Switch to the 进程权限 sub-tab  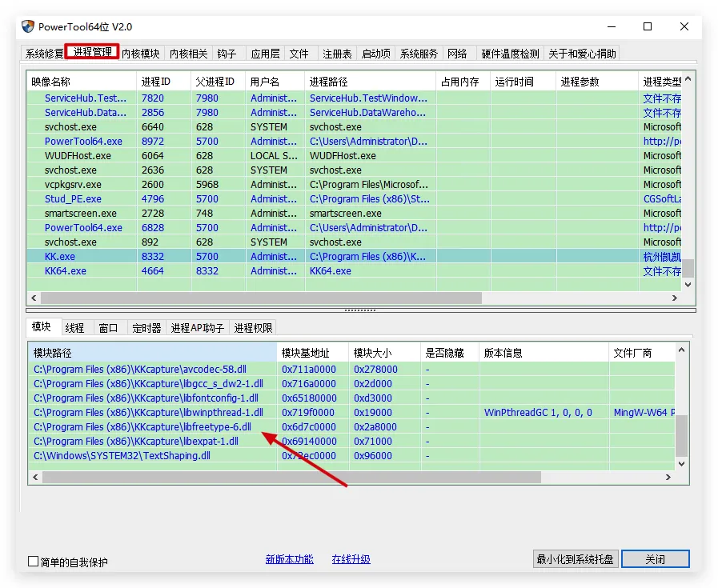(x=253, y=328)
